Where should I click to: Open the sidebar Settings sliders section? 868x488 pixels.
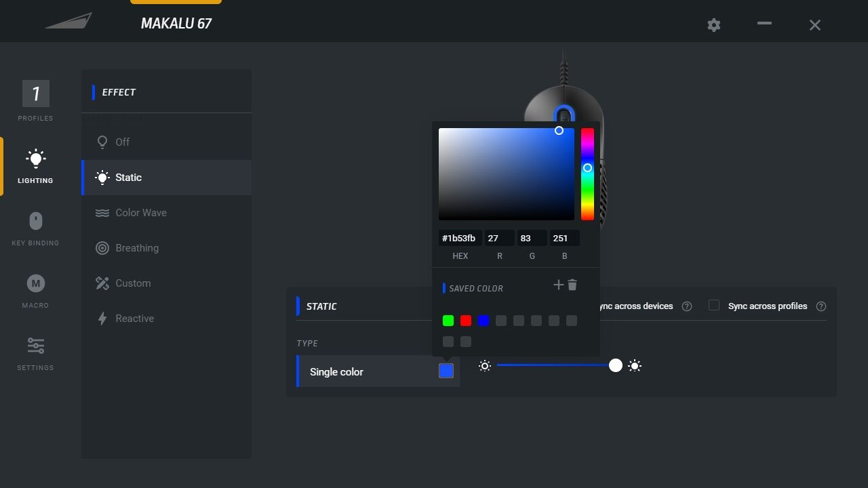(x=35, y=353)
